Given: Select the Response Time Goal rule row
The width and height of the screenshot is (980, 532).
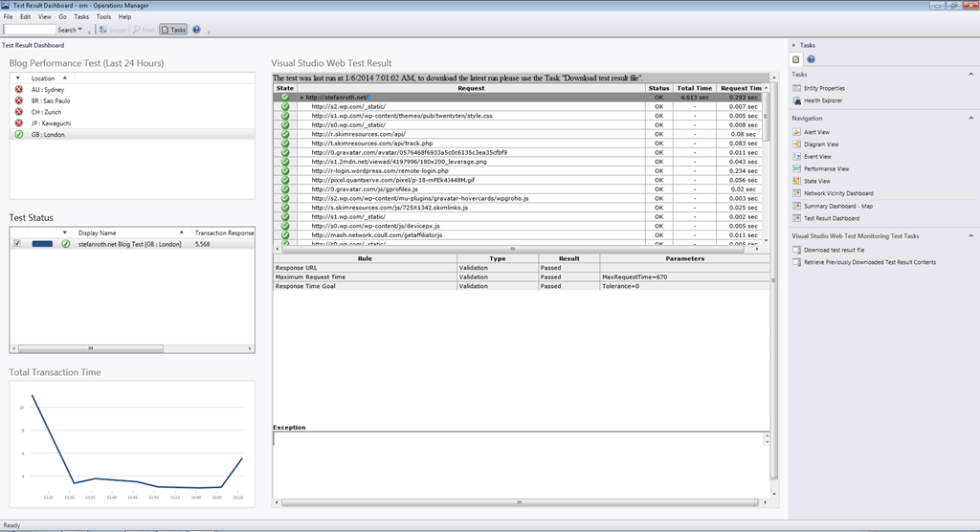Looking at the screenshot, I should click(522, 286).
